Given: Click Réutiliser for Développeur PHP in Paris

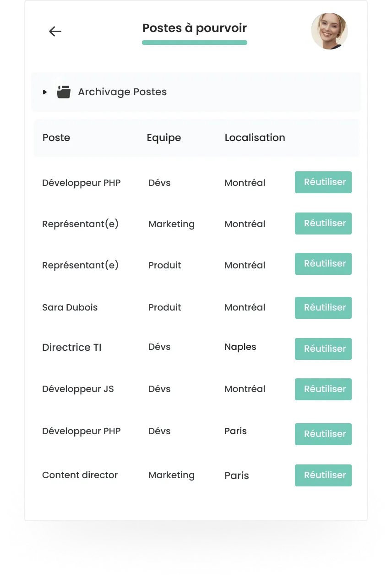Looking at the screenshot, I should click(x=323, y=434).
